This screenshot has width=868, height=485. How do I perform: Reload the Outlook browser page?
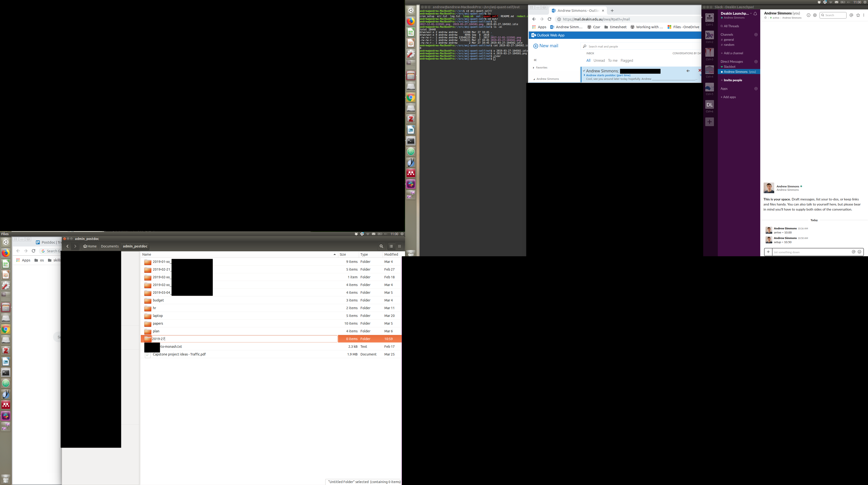[x=549, y=19]
